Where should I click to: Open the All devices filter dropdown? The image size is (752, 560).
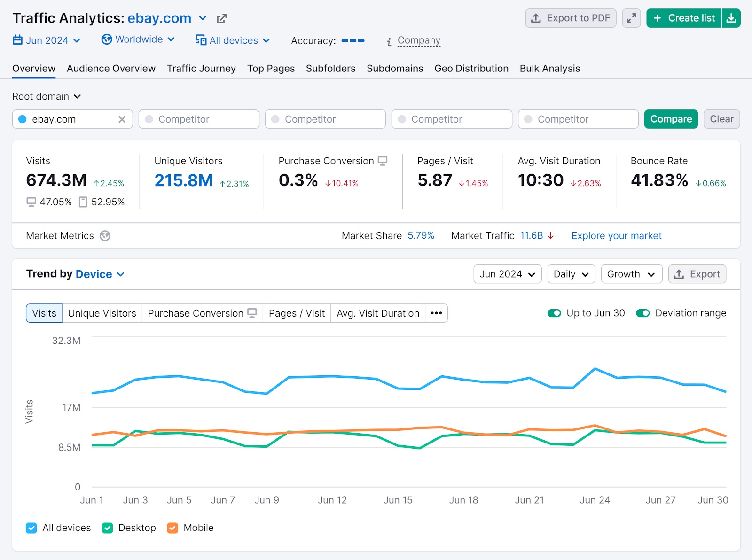click(233, 40)
